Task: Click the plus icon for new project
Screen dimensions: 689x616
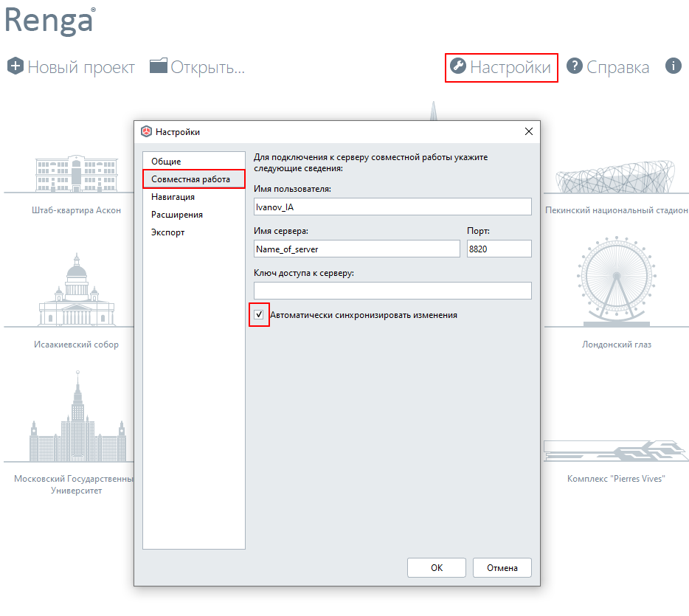Action: (15, 66)
